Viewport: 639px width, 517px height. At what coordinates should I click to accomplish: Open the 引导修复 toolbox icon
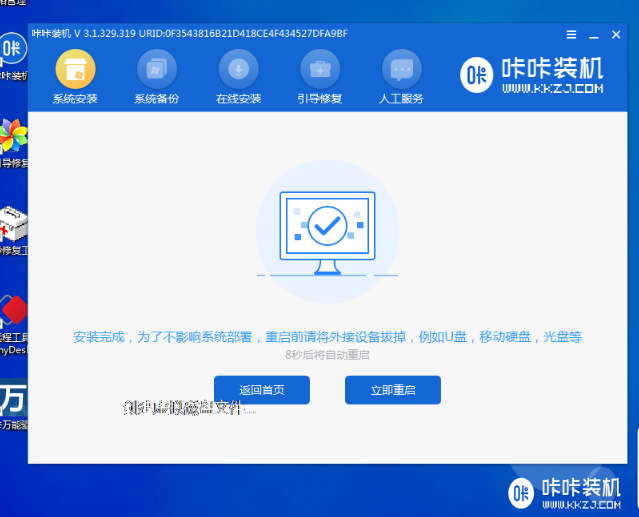point(320,69)
